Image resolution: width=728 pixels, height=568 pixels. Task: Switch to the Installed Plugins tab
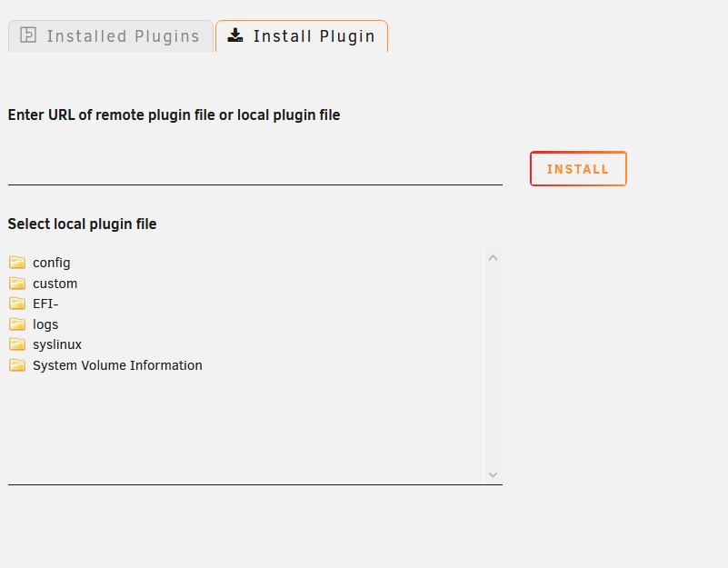click(x=111, y=35)
